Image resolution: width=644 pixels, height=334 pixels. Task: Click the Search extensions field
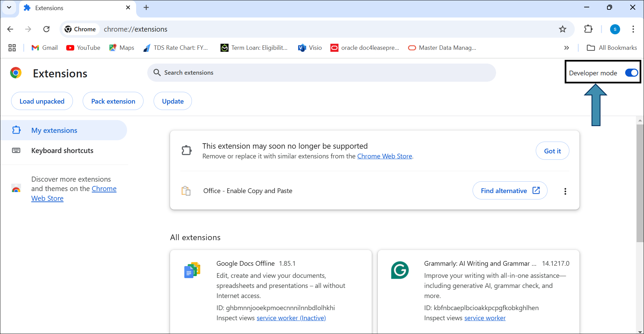tap(321, 73)
